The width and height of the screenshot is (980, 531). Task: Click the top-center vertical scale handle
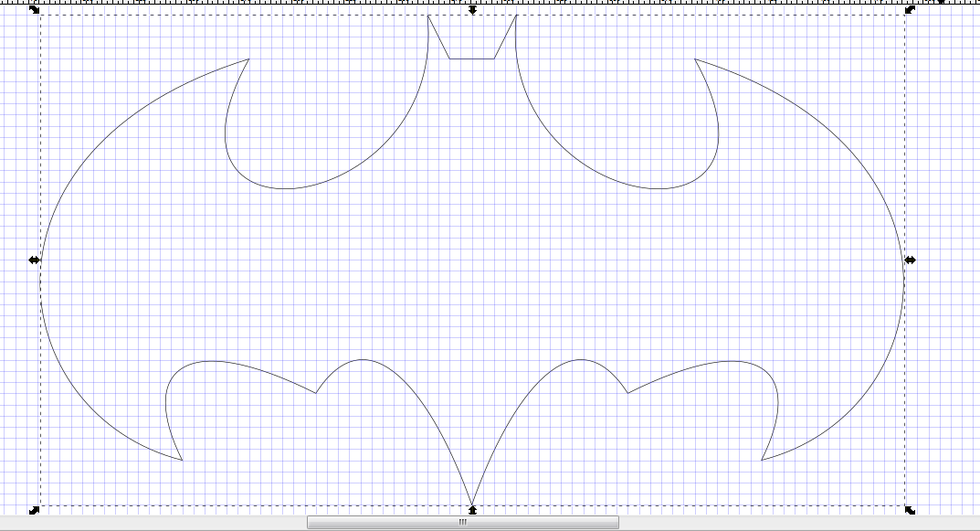pos(472,9)
